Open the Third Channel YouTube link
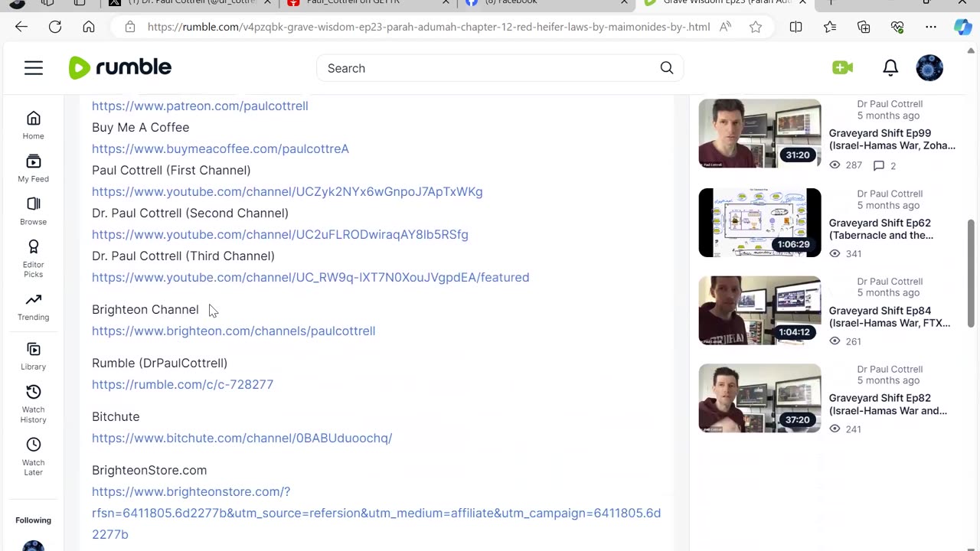Image resolution: width=980 pixels, height=551 pixels. pyautogui.click(x=310, y=277)
